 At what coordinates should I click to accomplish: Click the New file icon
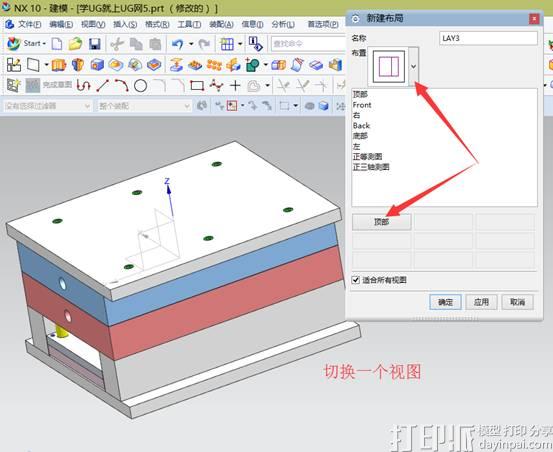57,44
